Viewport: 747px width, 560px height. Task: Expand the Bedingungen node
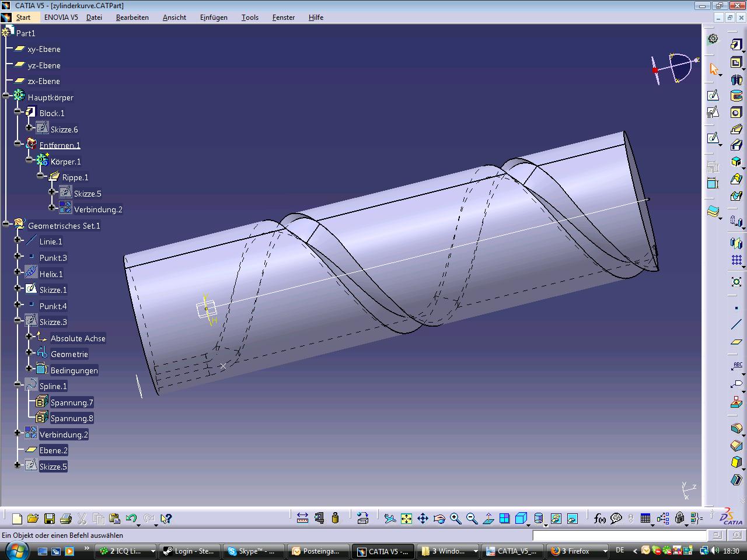click(x=29, y=368)
